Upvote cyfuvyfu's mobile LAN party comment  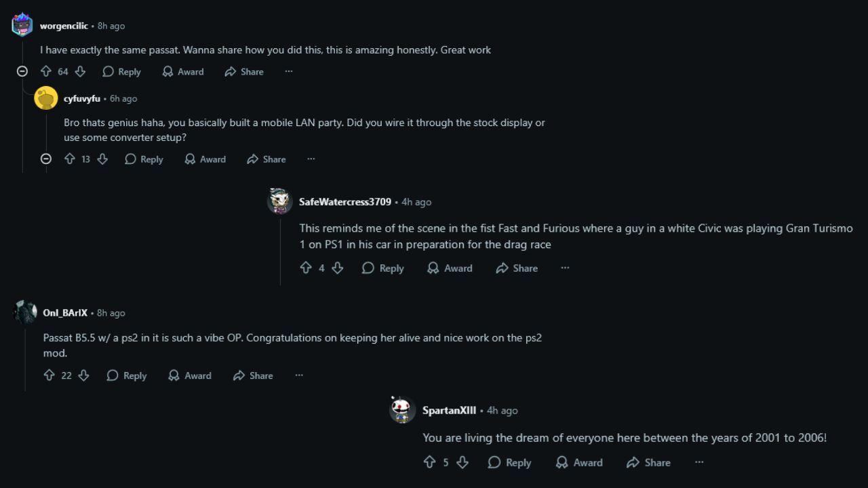(x=69, y=159)
